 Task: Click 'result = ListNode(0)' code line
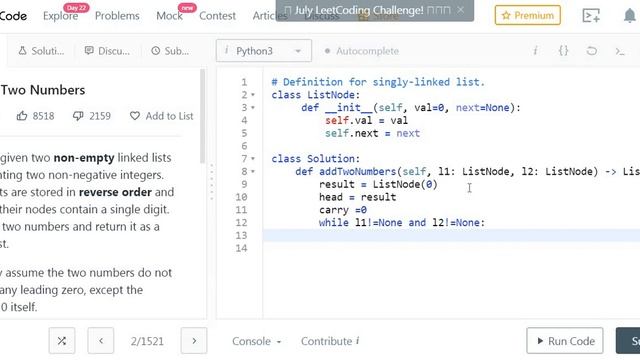[x=378, y=184]
